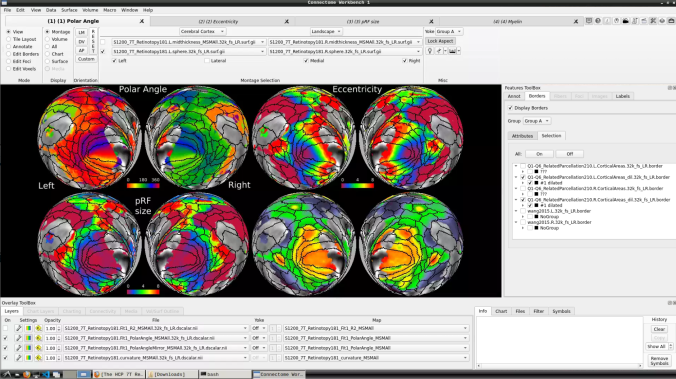Click the lightbulb icon under Lock Aspect
This screenshot has width=676, height=379.
[x=430, y=51]
